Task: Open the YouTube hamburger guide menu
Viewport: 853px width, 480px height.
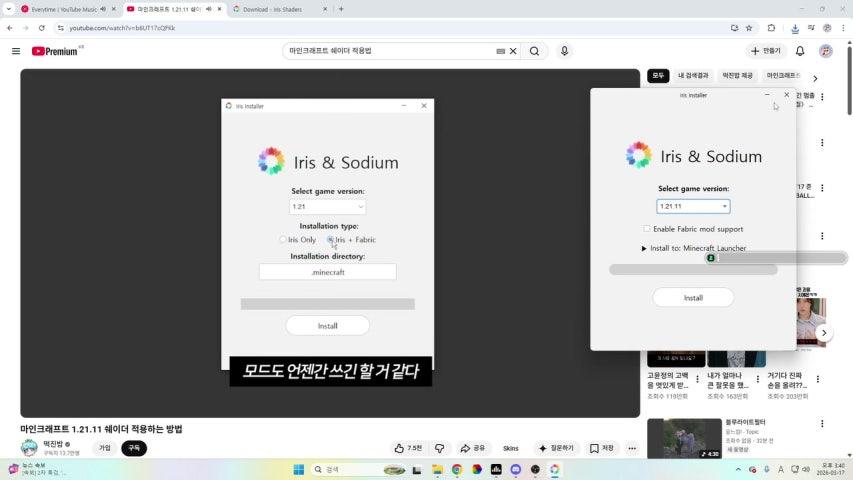Action: 16,51
